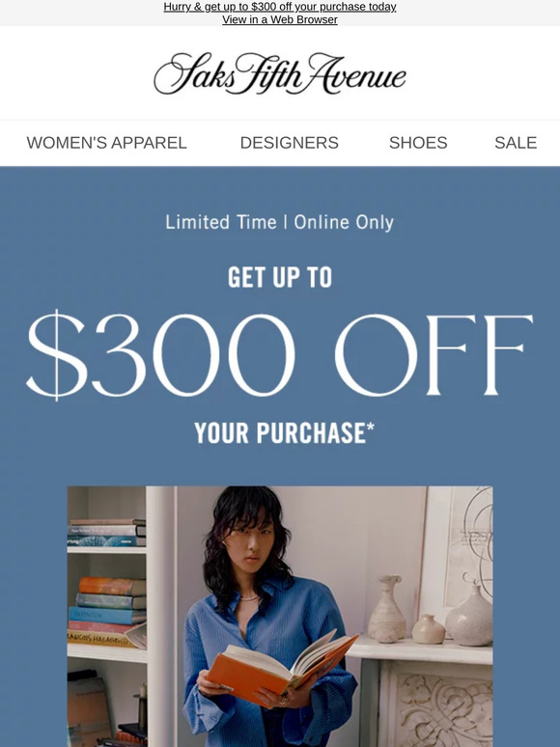Open the Women's Apparel menu item
Image resolution: width=560 pixels, height=747 pixels.
tap(107, 143)
